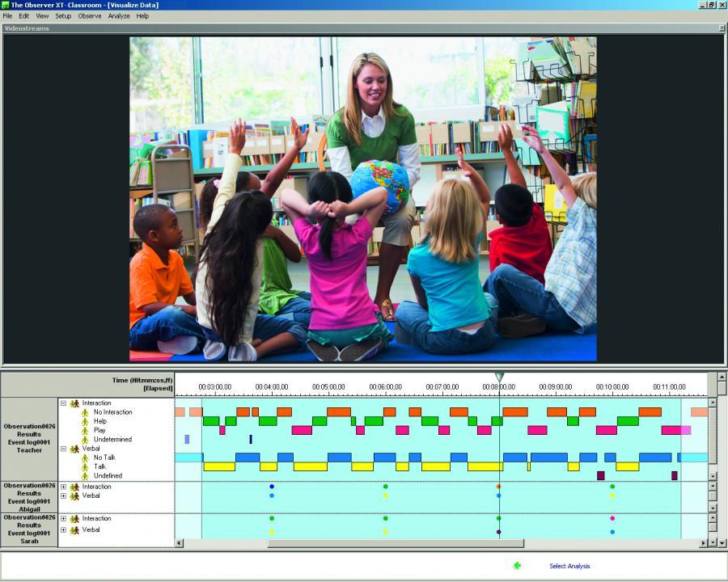Collapse the Teacher's Interaction group
The width and height of the screenshot is (728, 582).
click(x=64, y=403)
